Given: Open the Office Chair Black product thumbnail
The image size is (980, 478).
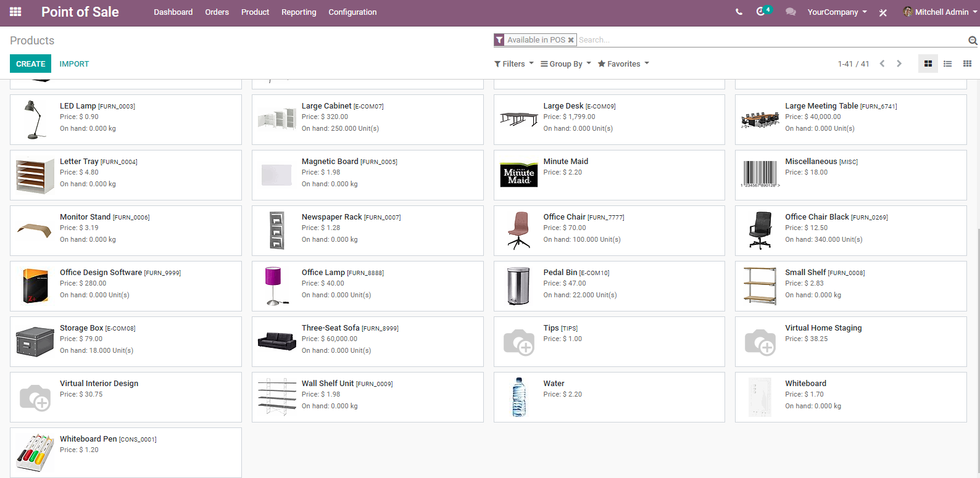Looking at the screenshot, I should [x=760, y=230].
